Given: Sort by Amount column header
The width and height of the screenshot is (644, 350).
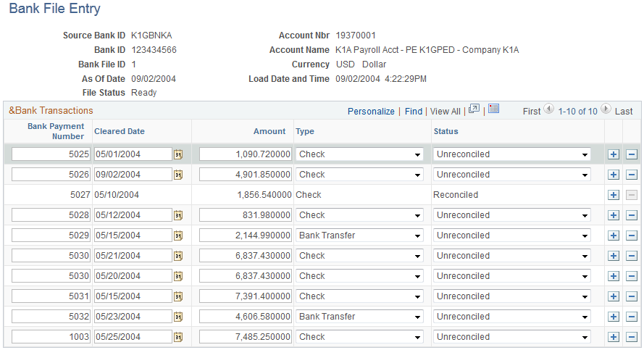Looking at the screenshot, I should (269, 131).
